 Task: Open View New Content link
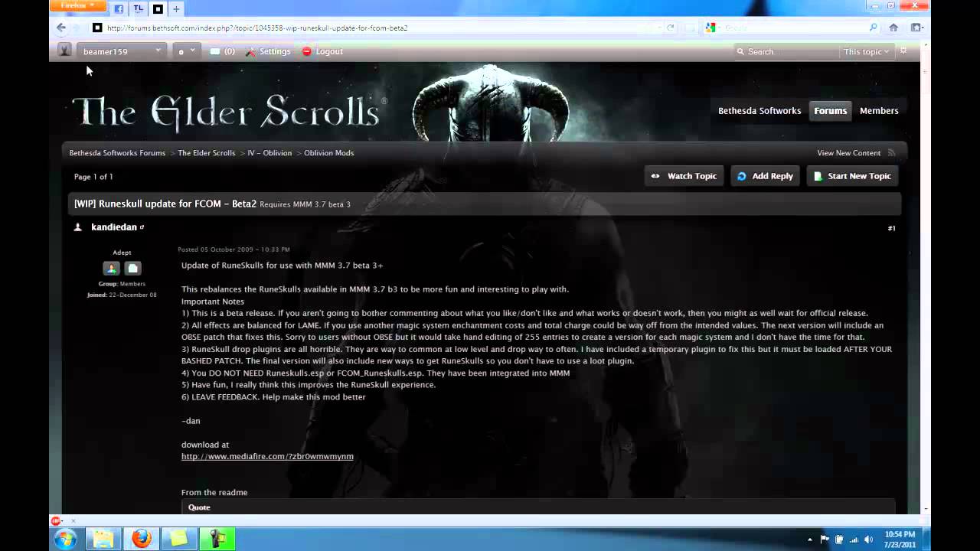tap(848, 153)
